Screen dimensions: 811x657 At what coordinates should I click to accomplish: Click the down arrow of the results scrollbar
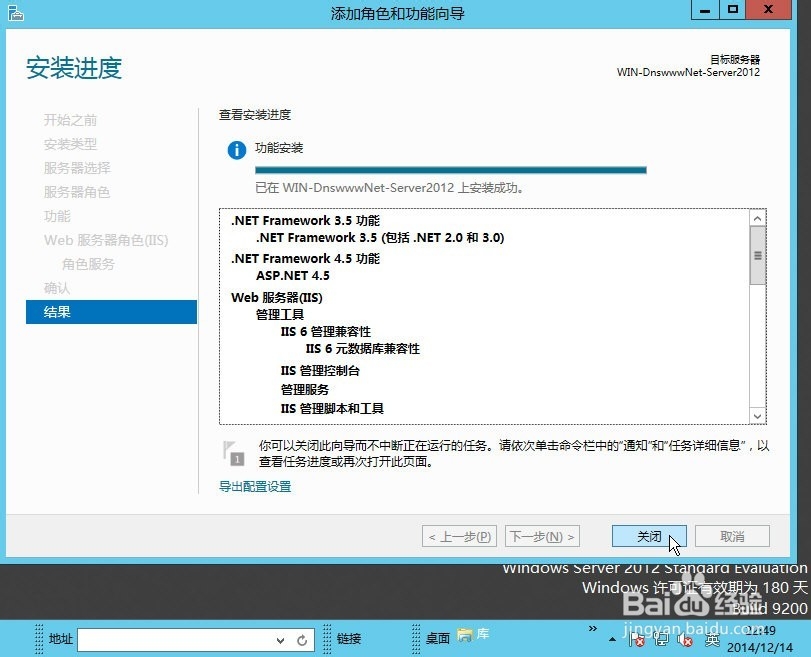[x=757, y=417]
